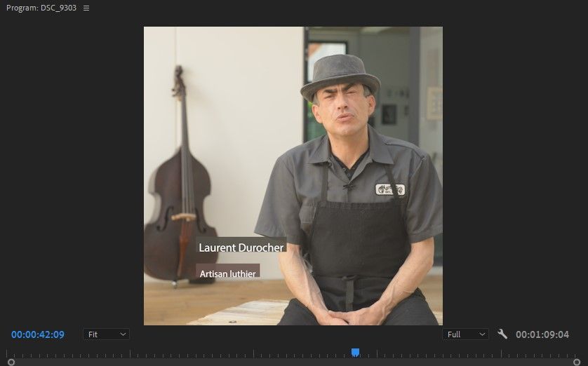The image size is (588, 366).
Task: Open the wrench settings button
Action: coord(502,334)
